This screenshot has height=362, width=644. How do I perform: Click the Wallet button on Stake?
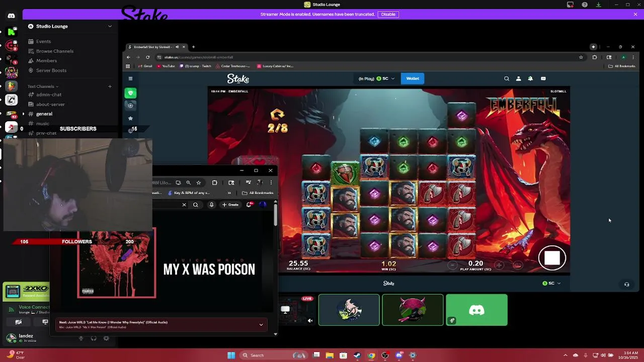[x=413, y=78]
